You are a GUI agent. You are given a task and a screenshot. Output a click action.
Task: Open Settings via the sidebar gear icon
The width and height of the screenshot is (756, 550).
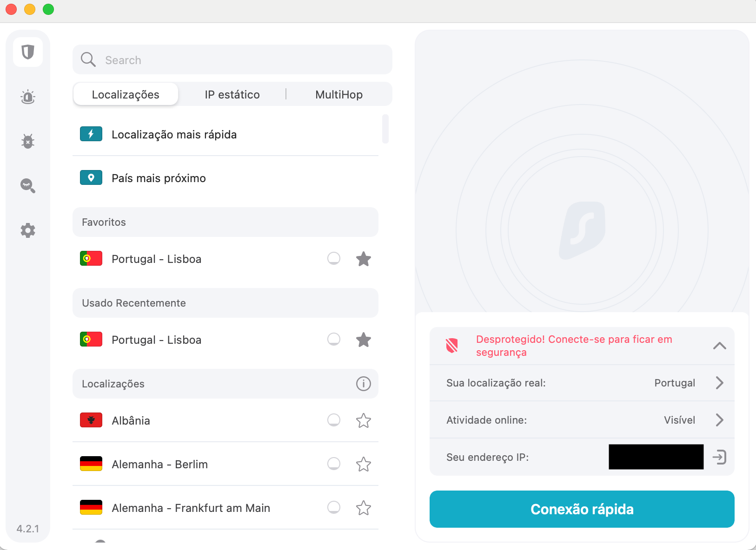click(28, 230)
